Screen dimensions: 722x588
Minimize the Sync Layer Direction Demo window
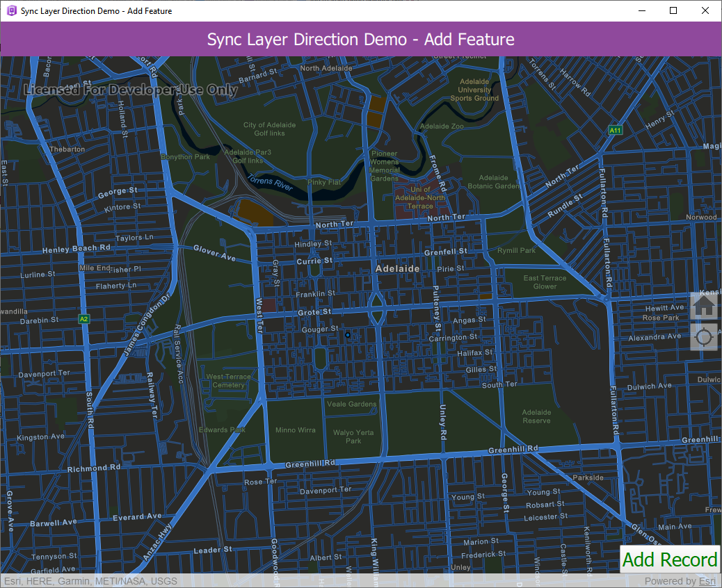click(642, 10)
